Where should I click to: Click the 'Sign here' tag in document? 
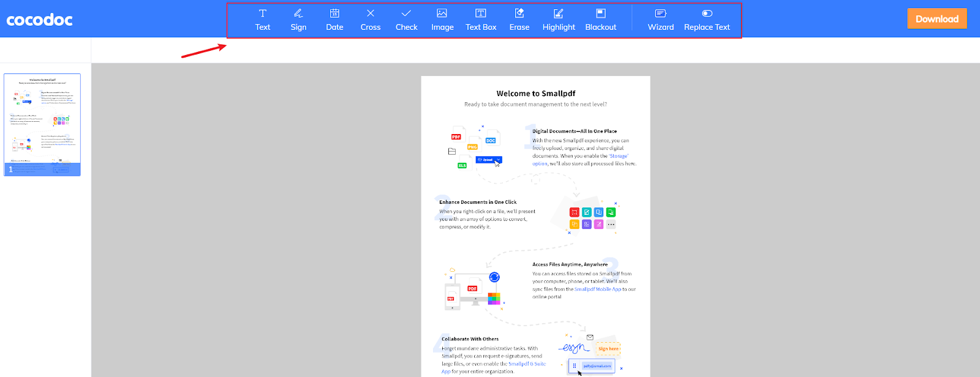tap(608, 349)
